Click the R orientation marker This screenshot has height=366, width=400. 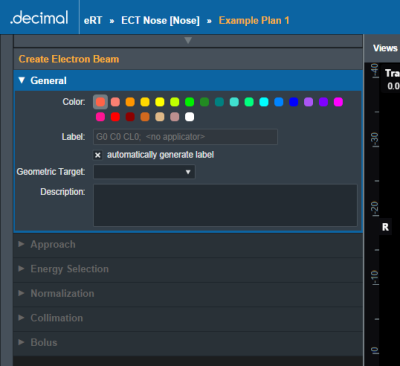click(x=385, y=227)
